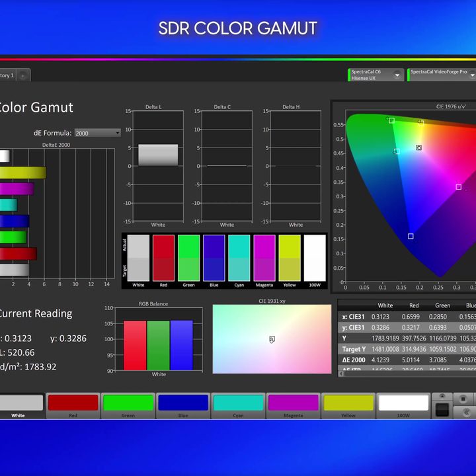The height and width of the screenshot is (476, 476).
Task: Switch to the History 1 tab
Action: 7,75
